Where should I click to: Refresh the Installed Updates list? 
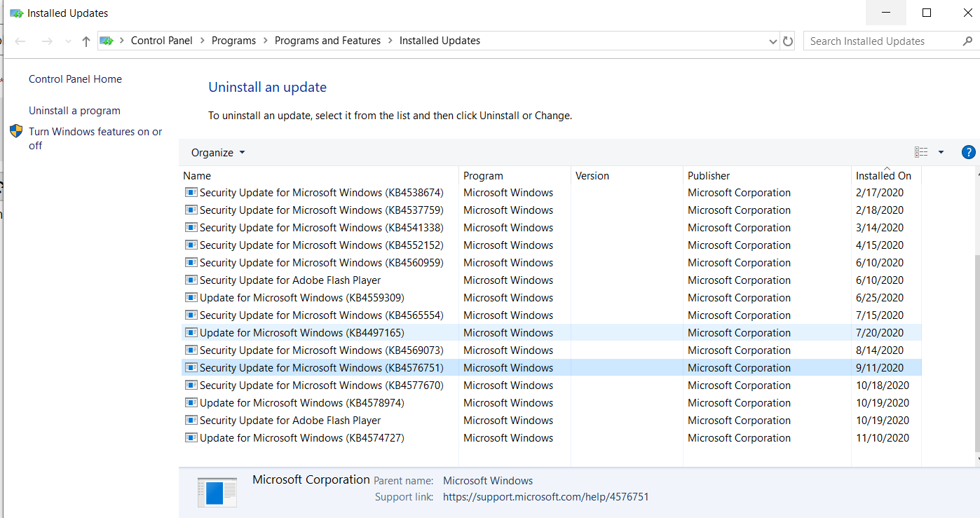click(788, 41)
